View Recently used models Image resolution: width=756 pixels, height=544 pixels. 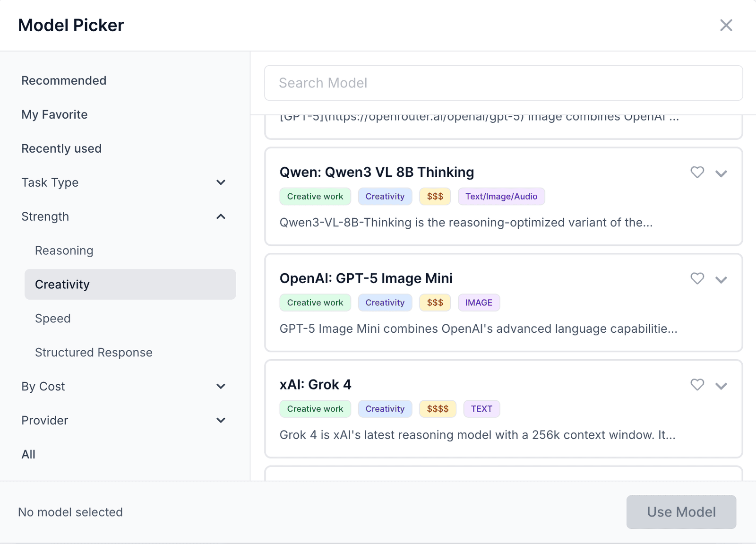tap(61, 149)
